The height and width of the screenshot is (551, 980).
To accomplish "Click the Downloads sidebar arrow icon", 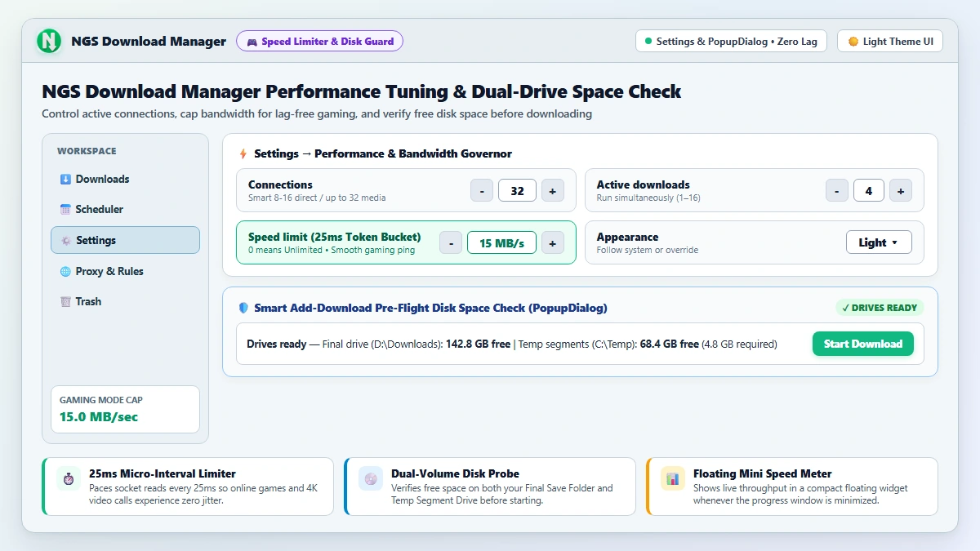I will (x=65, y=179).
